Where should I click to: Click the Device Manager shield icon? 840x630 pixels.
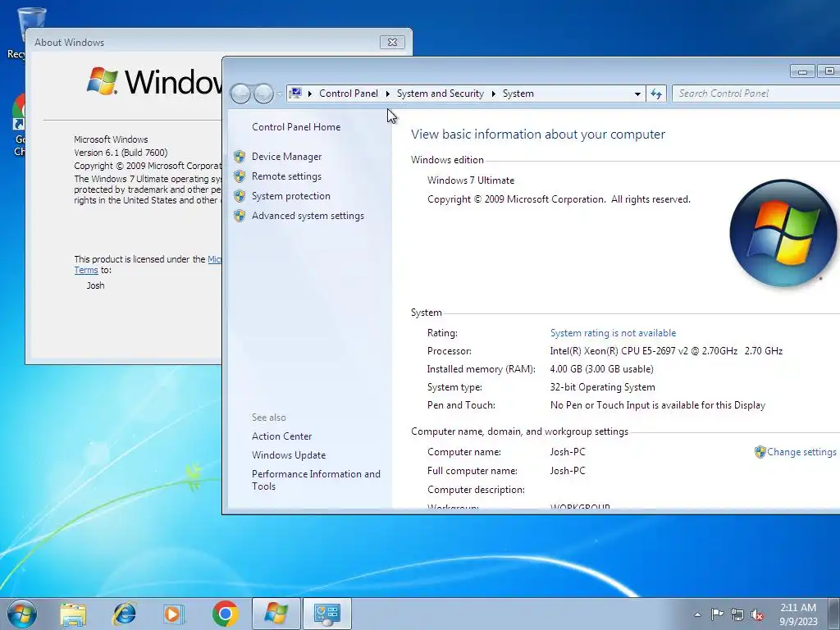point(240,157)
